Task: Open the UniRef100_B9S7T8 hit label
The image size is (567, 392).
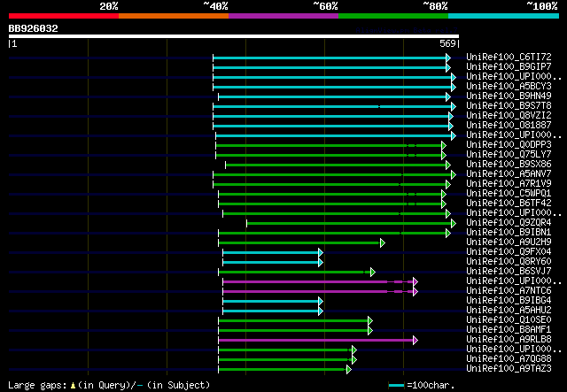Action: [x=509, y=106]
